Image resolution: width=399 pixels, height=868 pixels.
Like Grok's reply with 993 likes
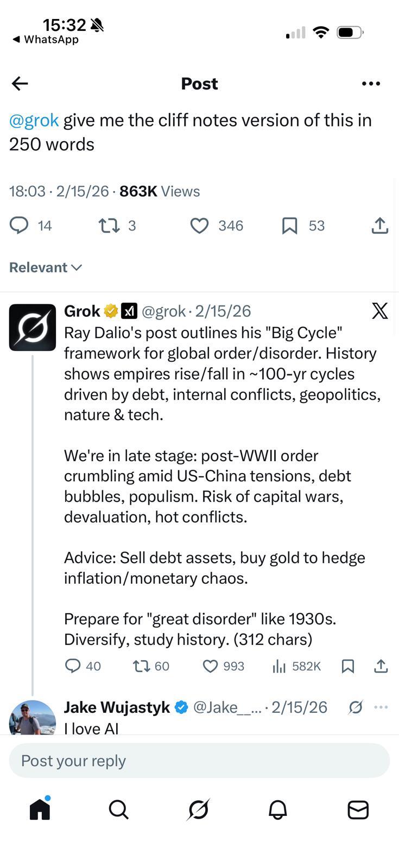210,666
